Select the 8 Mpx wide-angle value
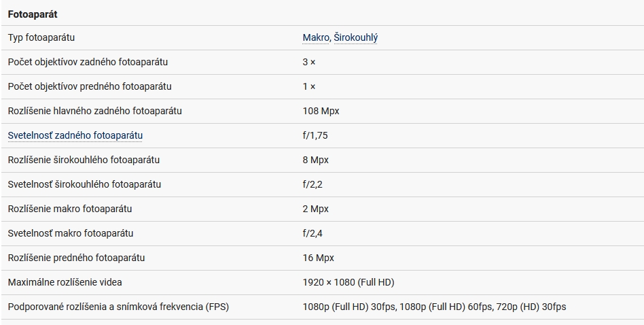Screen dimensions: 644x325 point(315,160)
